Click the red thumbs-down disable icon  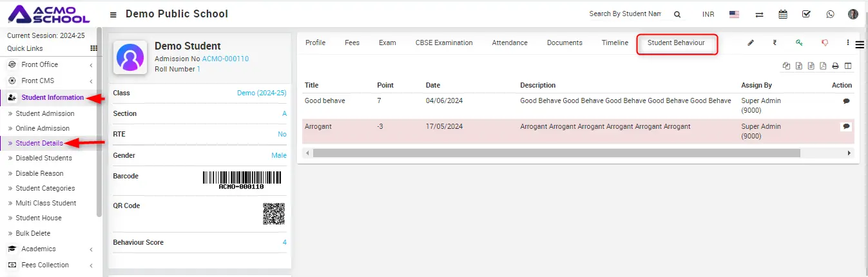pos(824,43)
